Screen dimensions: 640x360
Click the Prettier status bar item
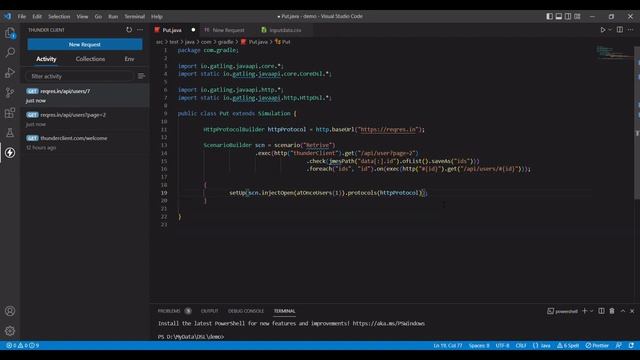(x=597, y=345)
